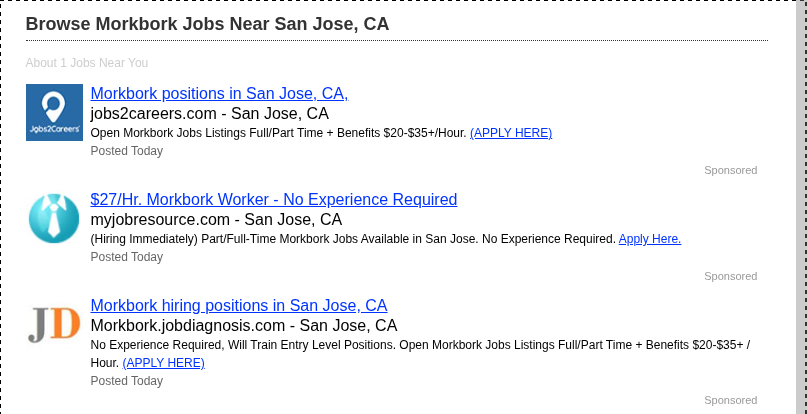The image size is (807, 414).
Task: Click "Posted Today" under jobs2careers listing
Action: coord(126,151)
